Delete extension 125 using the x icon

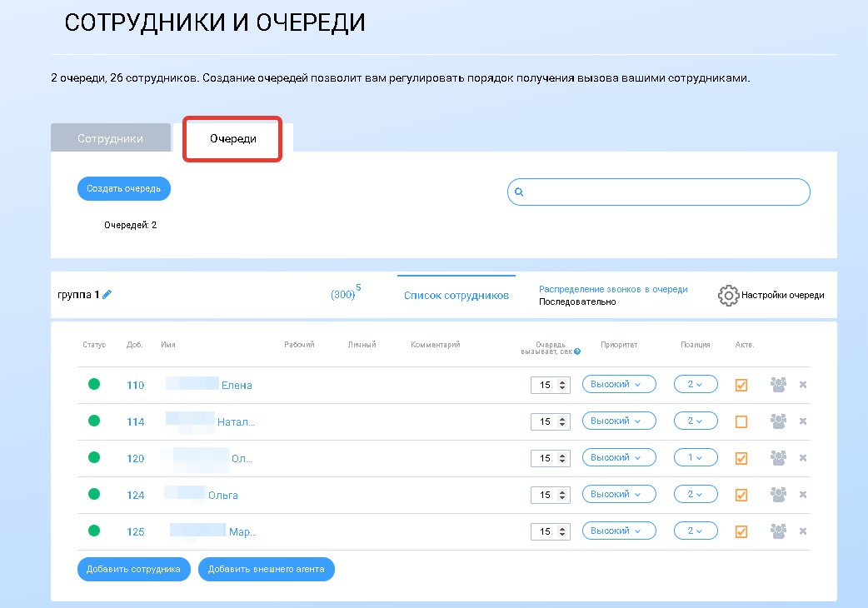[x=803, y=531]
